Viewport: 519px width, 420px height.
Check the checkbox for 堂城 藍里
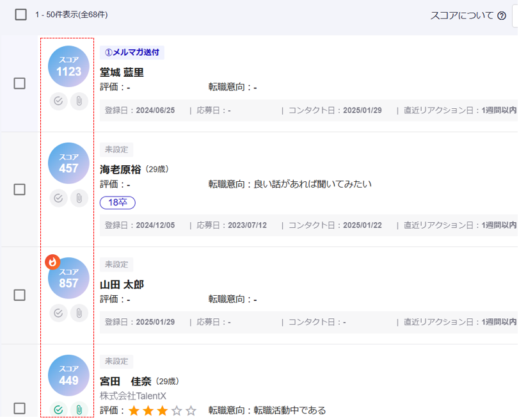pos(20,83)
